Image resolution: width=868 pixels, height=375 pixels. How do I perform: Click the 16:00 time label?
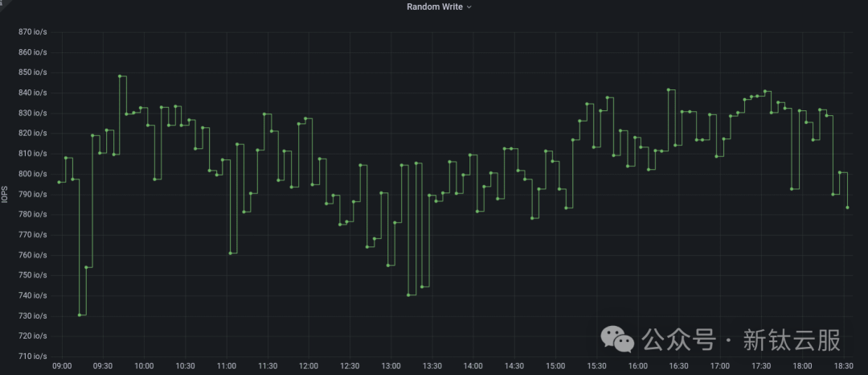click(637, 366)
